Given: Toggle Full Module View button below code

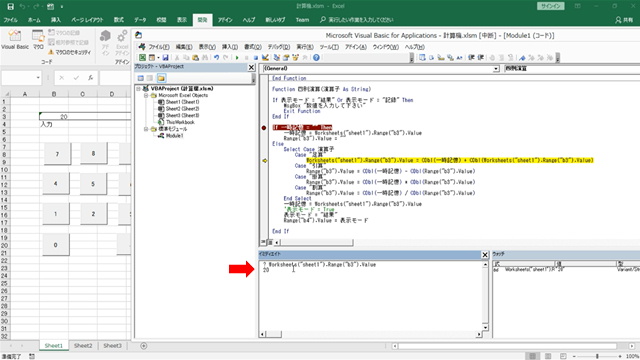Looking at the screenshot, I should pyautogui.click(x=270, y=242).
